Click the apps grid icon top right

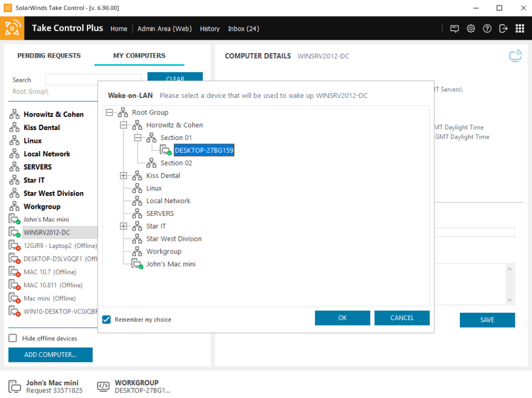click(x=520, y=28)
